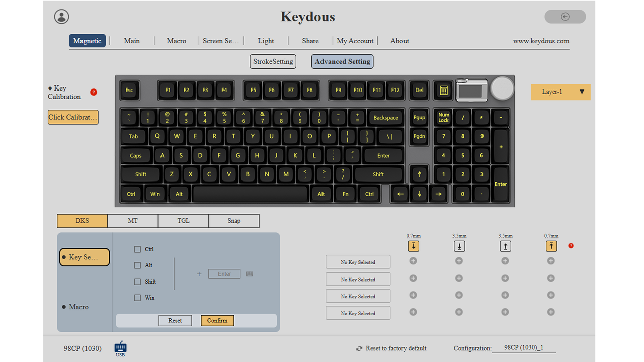Select the Backspace key on the keyboard
Screen dimensions: 644x362
386,118
